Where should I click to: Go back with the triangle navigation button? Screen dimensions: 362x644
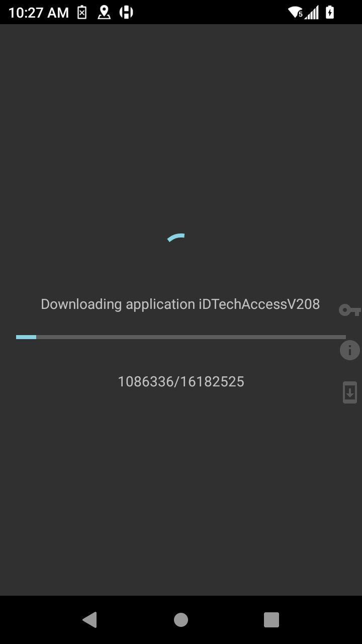89,620
